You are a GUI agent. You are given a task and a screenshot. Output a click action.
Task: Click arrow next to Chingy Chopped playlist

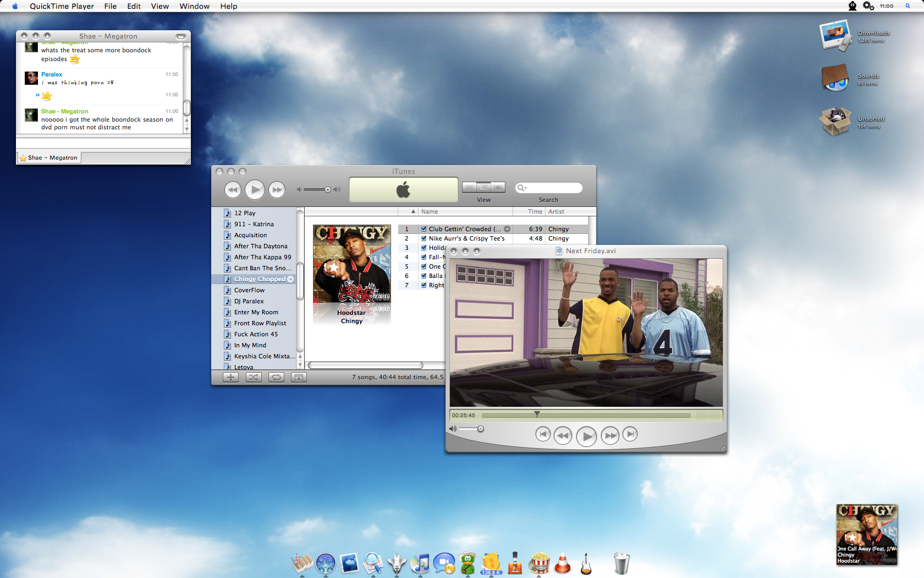coord(290,279)
